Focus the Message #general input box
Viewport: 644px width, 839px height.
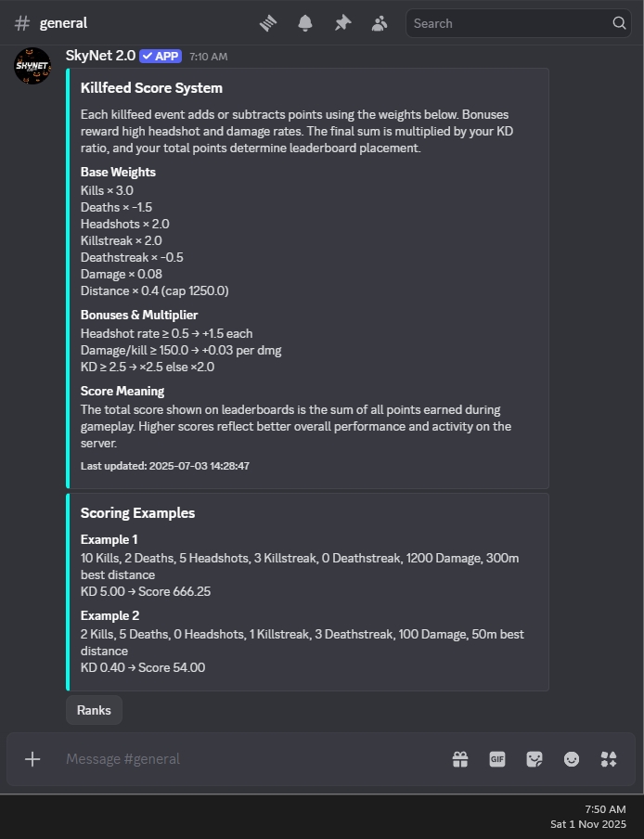click(251, 759)
